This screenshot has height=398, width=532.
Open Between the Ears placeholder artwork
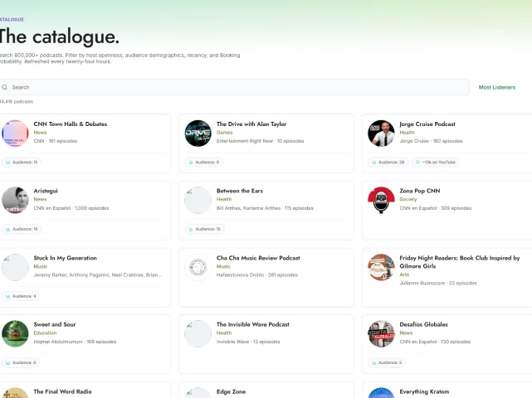198,200
